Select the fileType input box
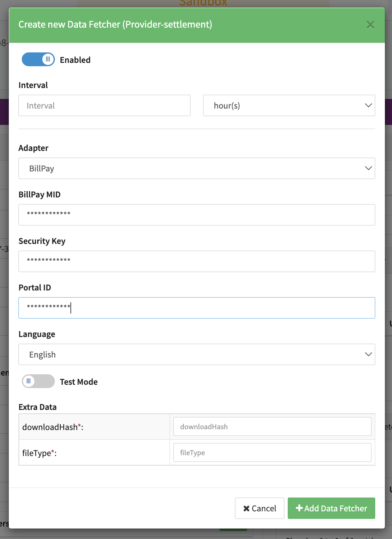The image size is (392, 539). pyautogui.click(x=272, y=453)
